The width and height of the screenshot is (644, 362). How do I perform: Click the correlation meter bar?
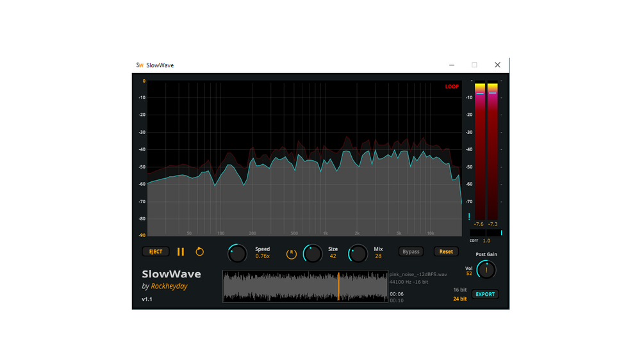pos(486,233)
